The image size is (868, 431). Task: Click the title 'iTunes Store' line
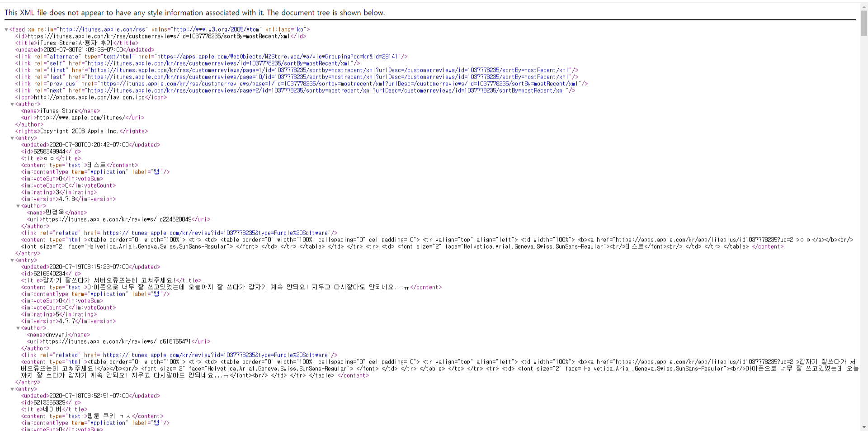pyautogui.click(x=77, y=43)
